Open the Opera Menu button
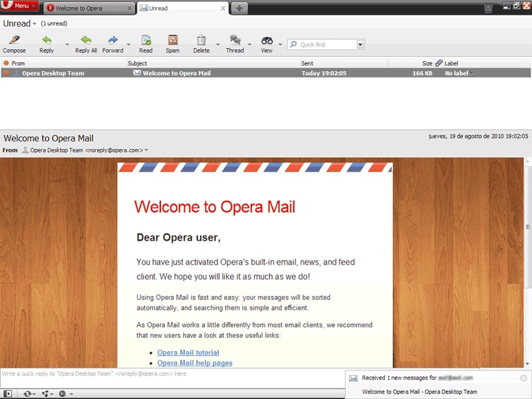The image size is (532, 399). point(21,6)
